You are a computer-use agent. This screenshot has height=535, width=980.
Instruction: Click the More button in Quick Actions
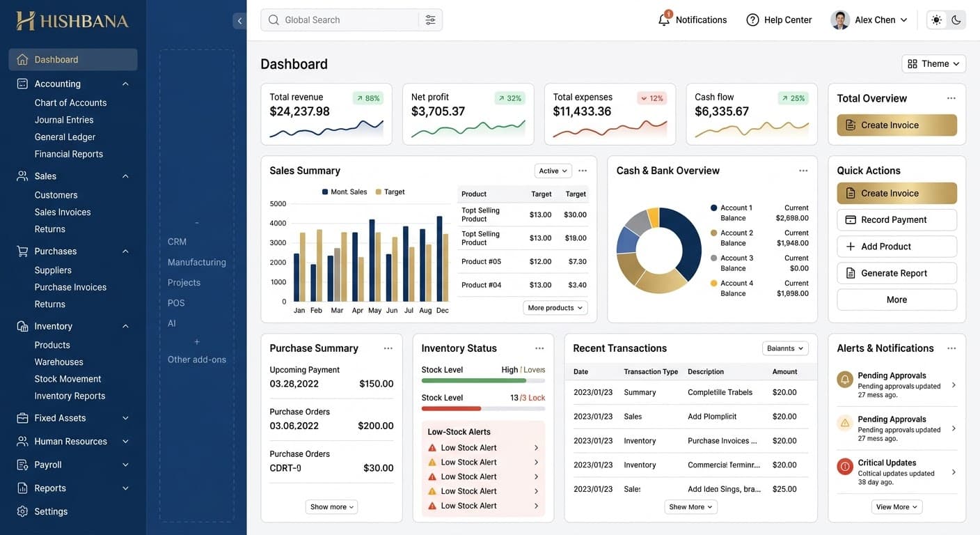[896, 300]
